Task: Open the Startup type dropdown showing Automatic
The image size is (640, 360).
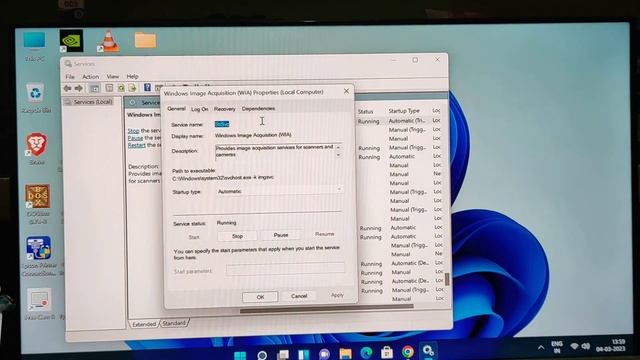Action: pos(279,191)
